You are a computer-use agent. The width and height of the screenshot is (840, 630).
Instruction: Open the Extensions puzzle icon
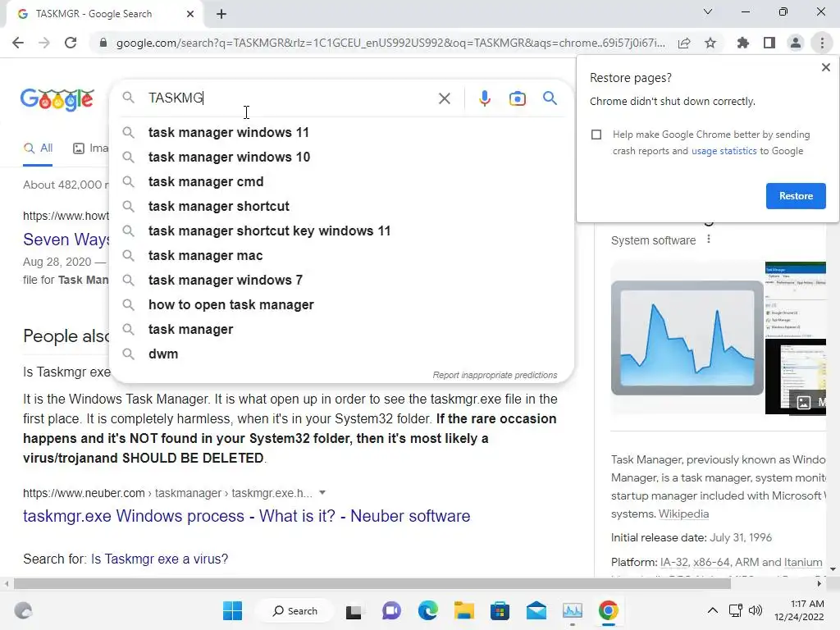click(743, 43)
